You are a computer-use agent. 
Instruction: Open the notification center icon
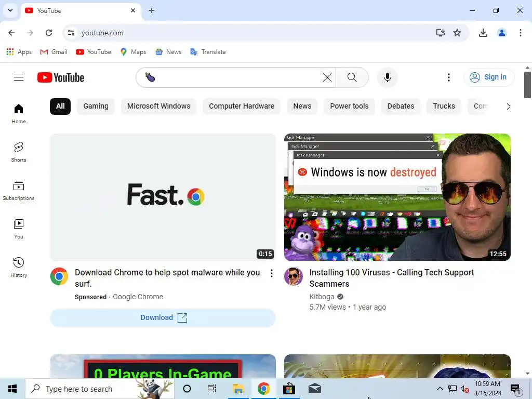pos(516,390)
